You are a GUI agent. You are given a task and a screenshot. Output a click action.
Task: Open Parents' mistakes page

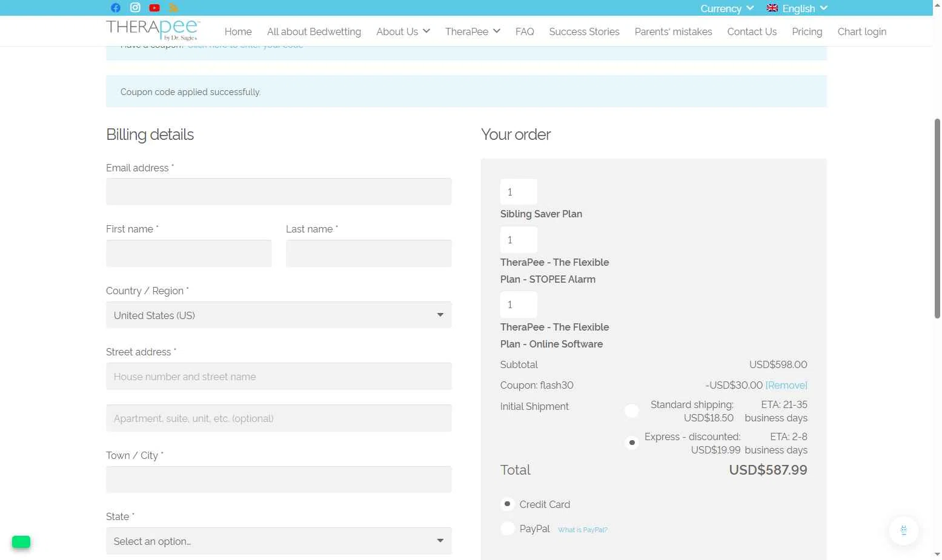(x=673, y=31)
